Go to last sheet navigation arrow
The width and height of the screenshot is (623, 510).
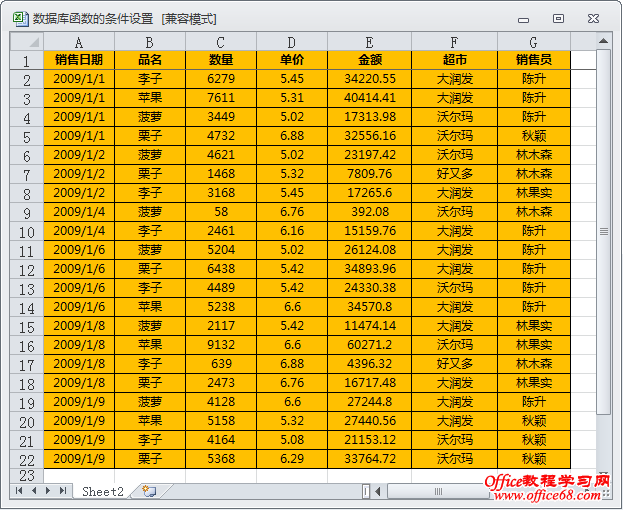pyautogui.click(x=63, y=491)
